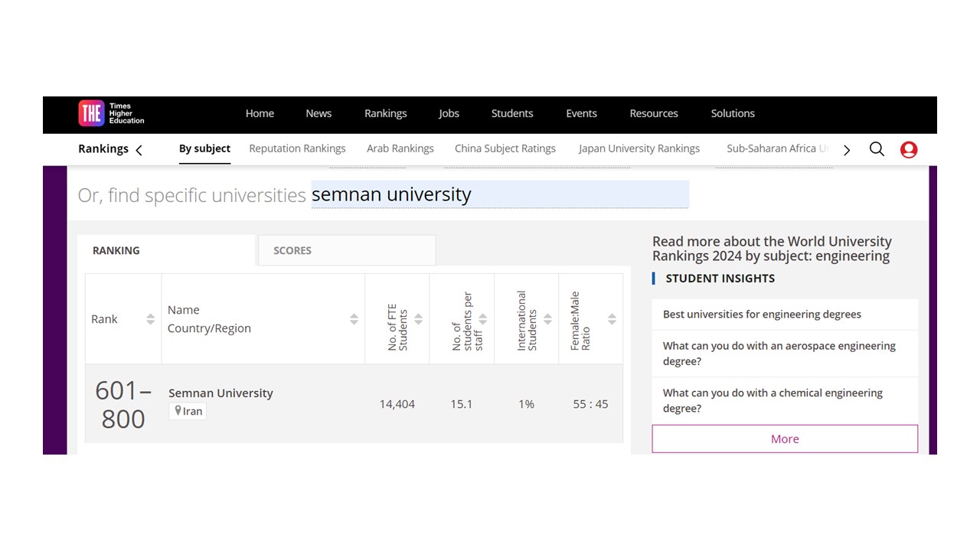Click the More button

coord(785,439)
